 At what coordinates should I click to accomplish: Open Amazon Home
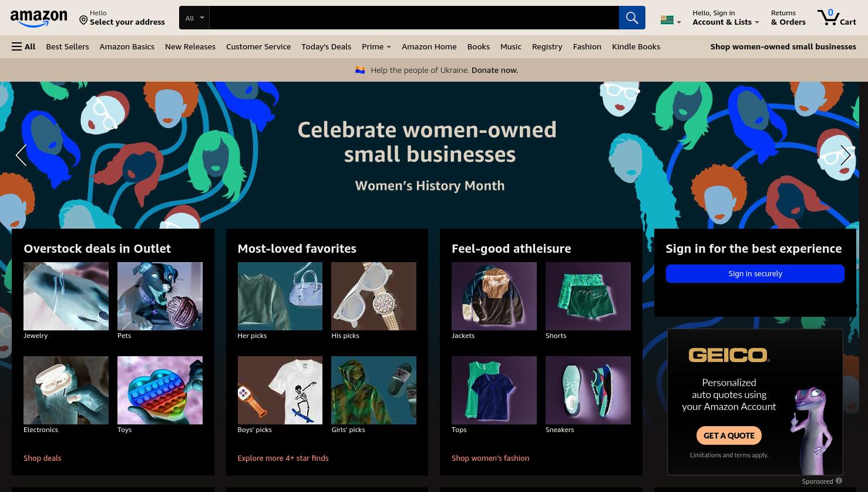(x=429, y=46)
